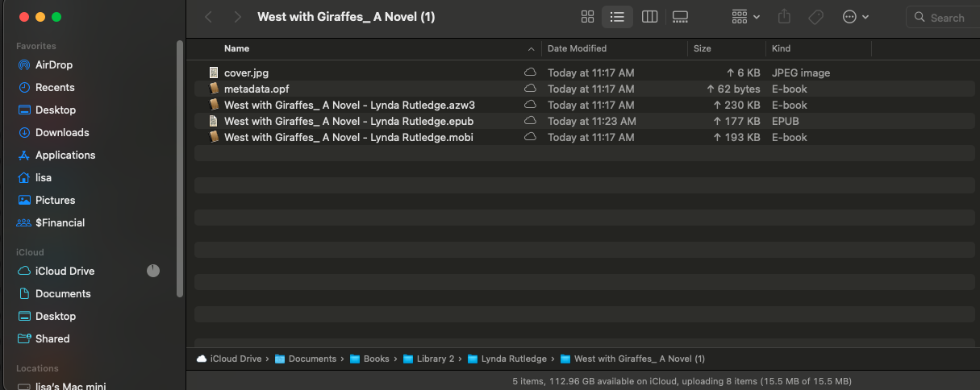Click the Edit Tags icon
Image resolution: width=980 pixels, height=390 pixels.
point(815,17)
